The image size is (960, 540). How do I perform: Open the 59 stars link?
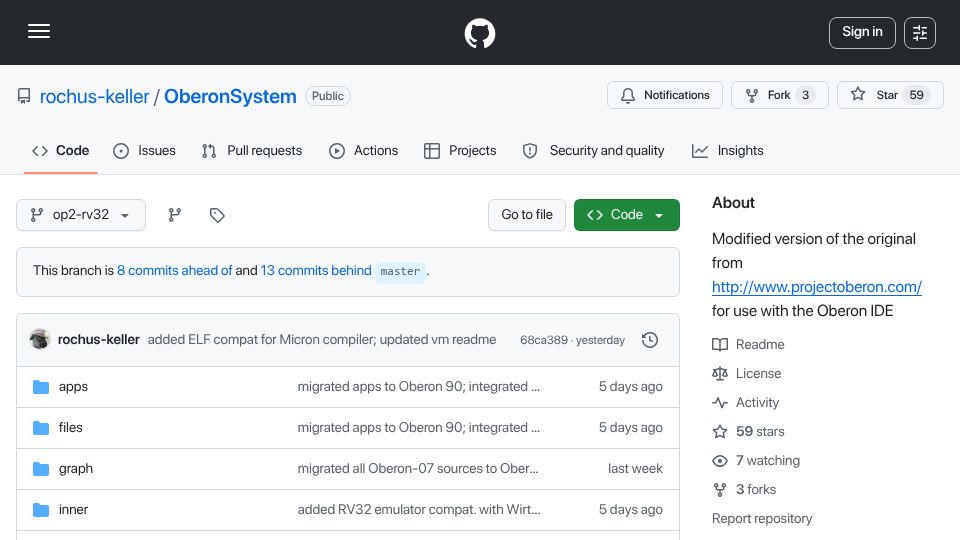pyautogui.click(x=749, y=432)
